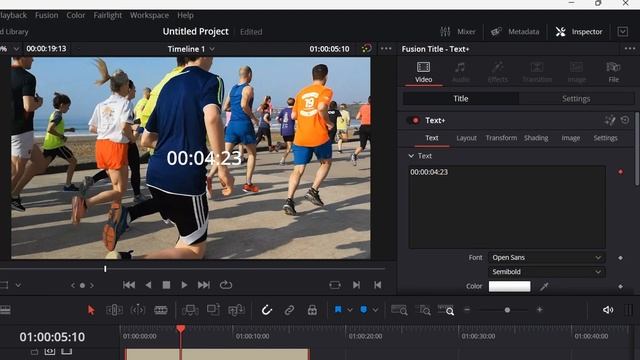Open viewer zoom percentage dropdown

16,49
